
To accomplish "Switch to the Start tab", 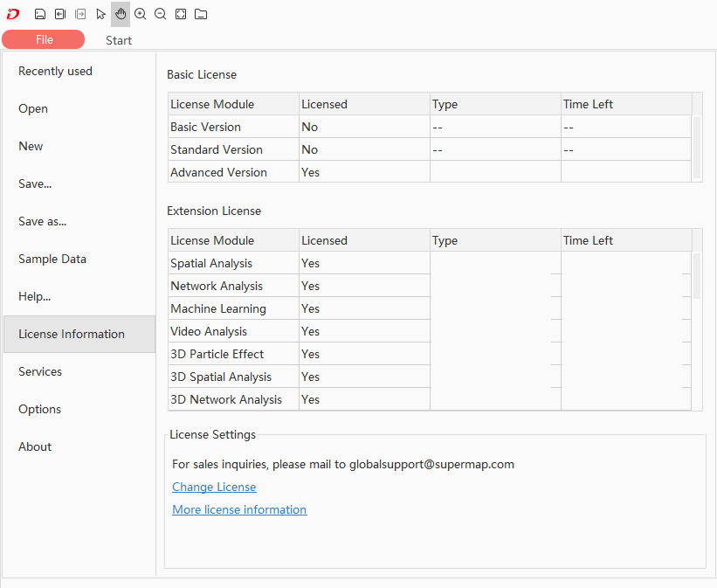I will 119,40.
